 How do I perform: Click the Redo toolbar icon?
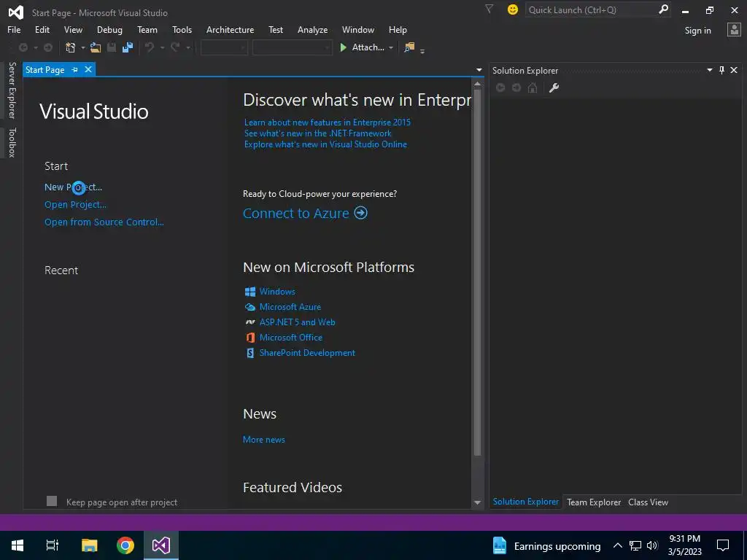(x=175, y=47)
